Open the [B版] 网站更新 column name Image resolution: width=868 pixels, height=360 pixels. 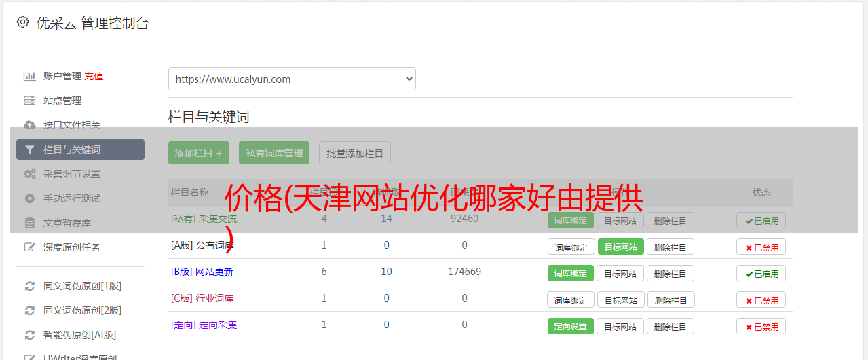click(x=202, y=272)
